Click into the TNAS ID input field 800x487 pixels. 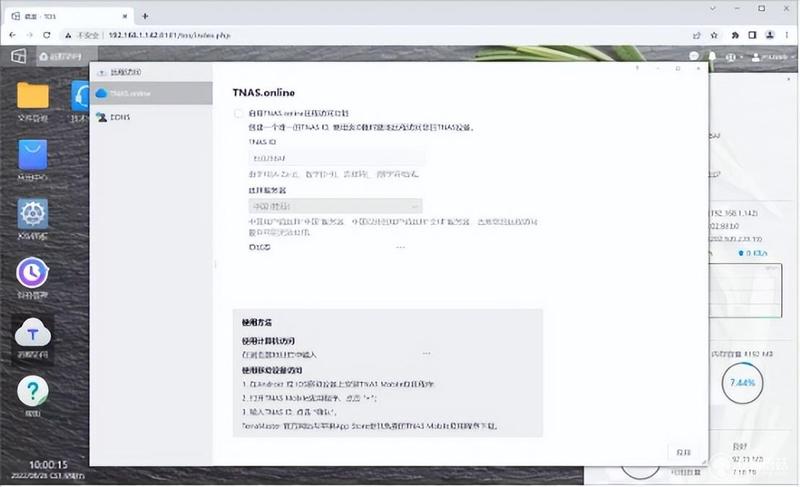[x=337, y=158]
